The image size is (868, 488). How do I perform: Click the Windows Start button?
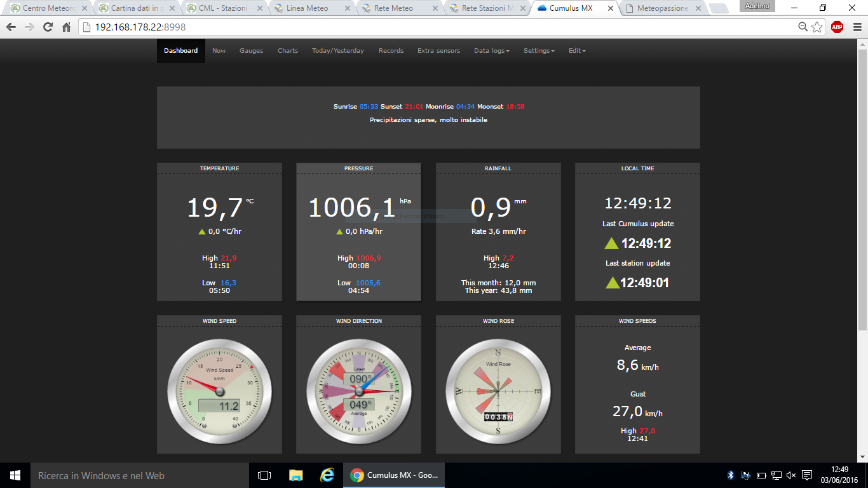click(15, 475)
